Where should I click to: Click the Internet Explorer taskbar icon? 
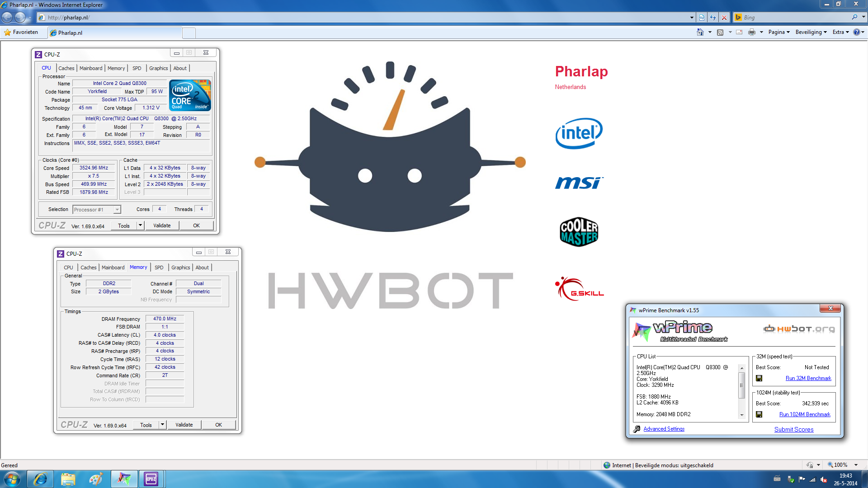(x=40, y=479)
